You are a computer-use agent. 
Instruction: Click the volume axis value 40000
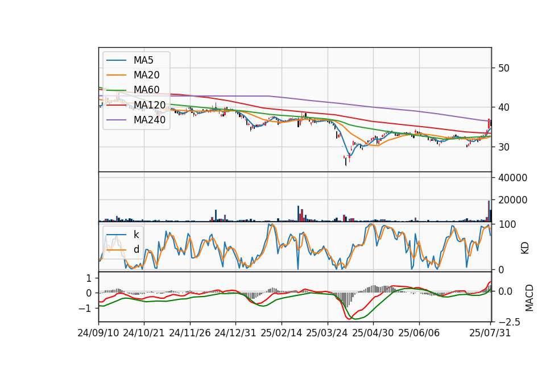(513, 178)
